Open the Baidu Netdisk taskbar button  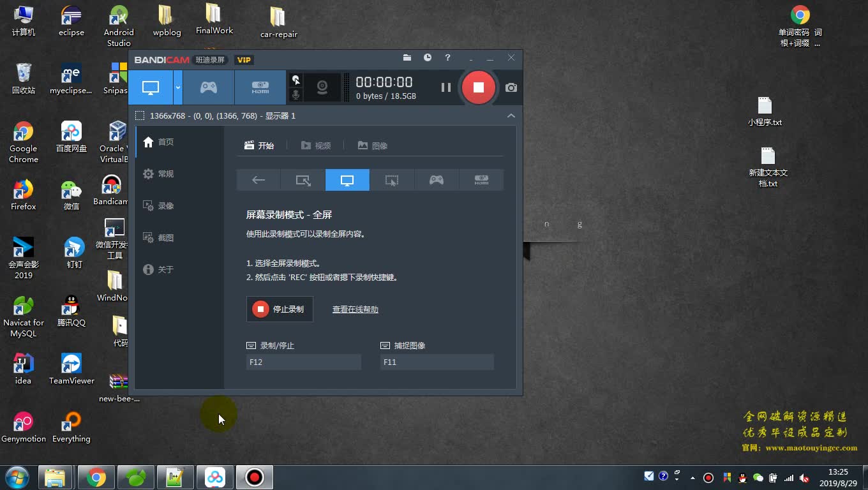pyautogui.click(x=215, y=477)
